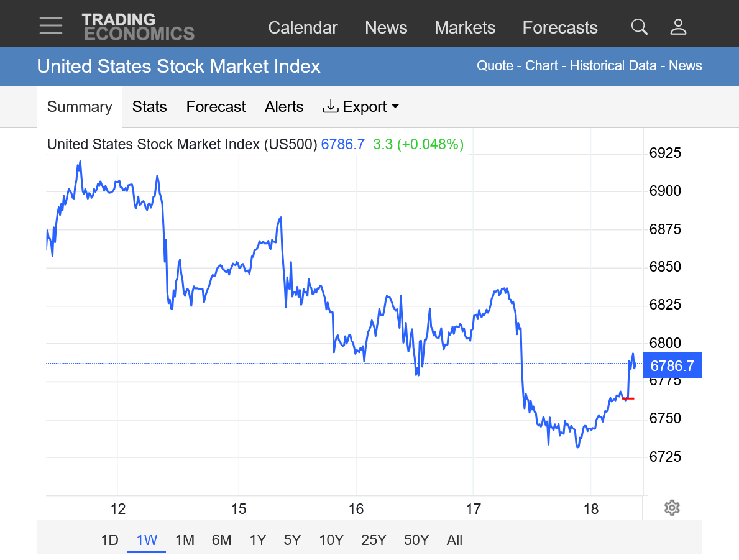Open chart settings gear icon
739x560 pixels.
click(x=671, y=508)
